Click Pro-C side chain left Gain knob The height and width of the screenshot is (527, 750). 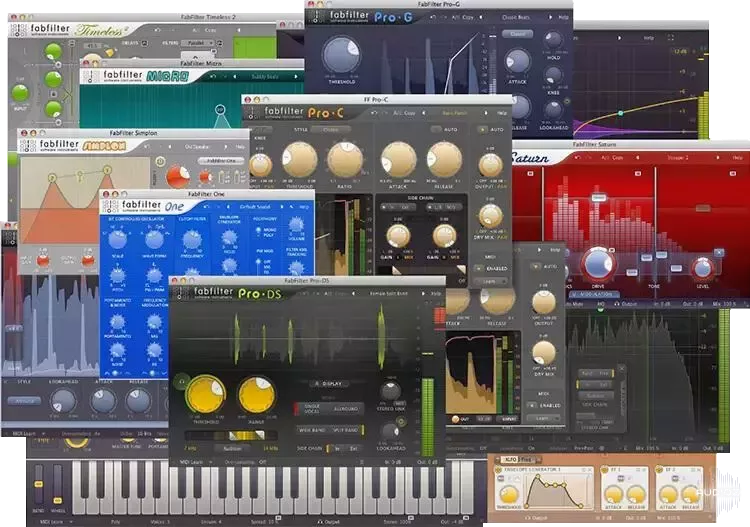click(x=398, y=236)
